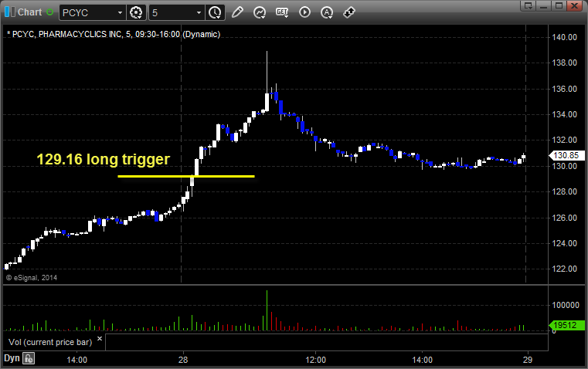Screen dimensions: 588x369
Task: Select the yellow 129.16 long trigger line
Action: (186, 176)
